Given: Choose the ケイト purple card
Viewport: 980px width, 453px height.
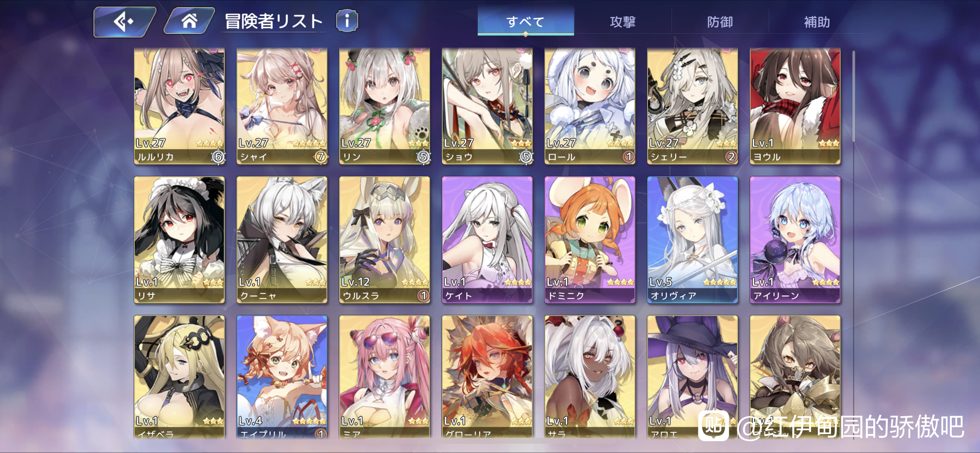Looking at the screenshot, I should [x=487, y=240].
